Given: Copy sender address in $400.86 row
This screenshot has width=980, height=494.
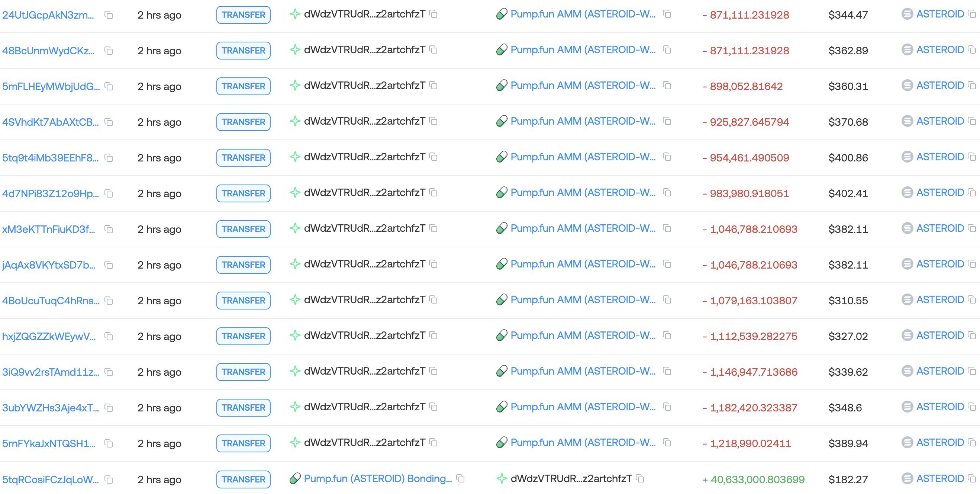Looking at the screenshot, I should click(x=433, y=157).
